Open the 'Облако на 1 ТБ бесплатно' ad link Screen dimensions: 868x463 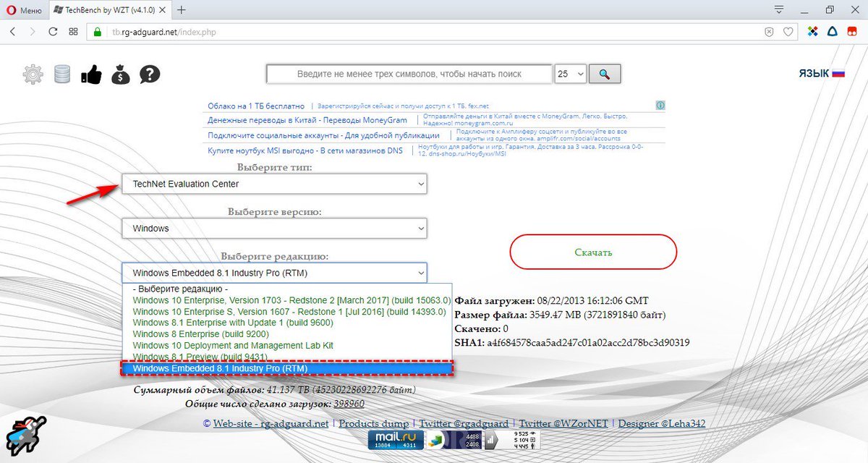click(x=256, y=106)
